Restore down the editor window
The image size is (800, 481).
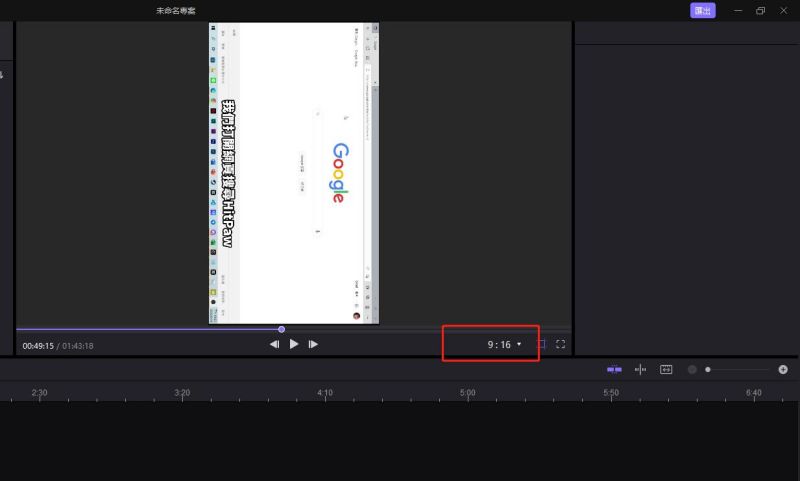point(760,11)
